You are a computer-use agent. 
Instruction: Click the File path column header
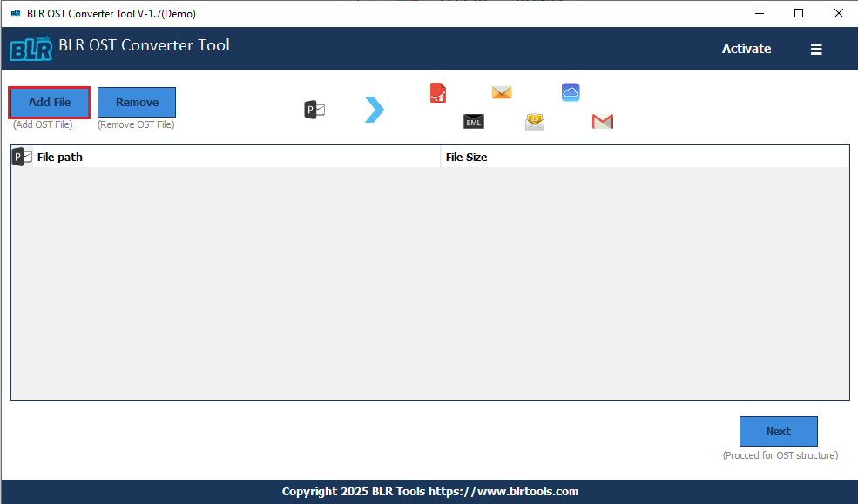(x=59, y=157)
